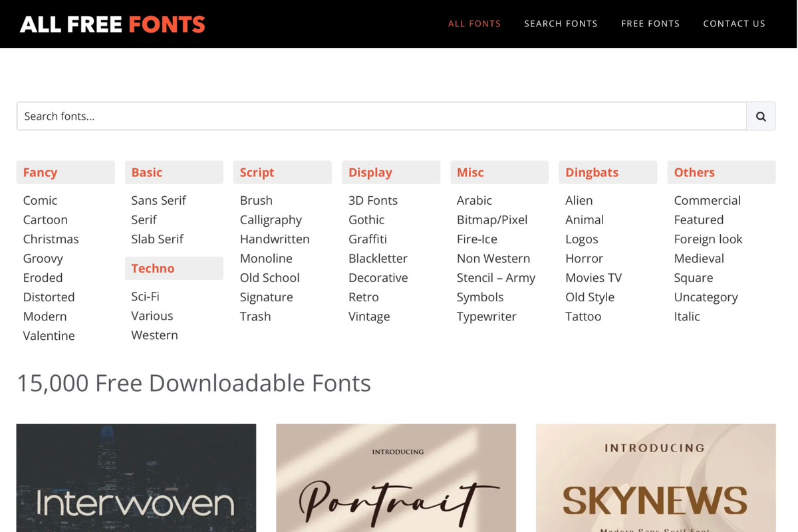Open the All Fonts menu item

(474, 24)
